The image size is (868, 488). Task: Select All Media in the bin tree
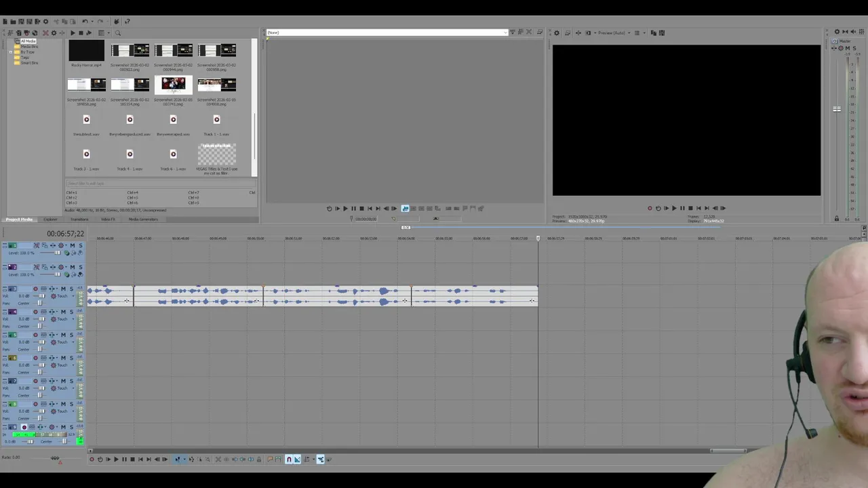point(28,41)
